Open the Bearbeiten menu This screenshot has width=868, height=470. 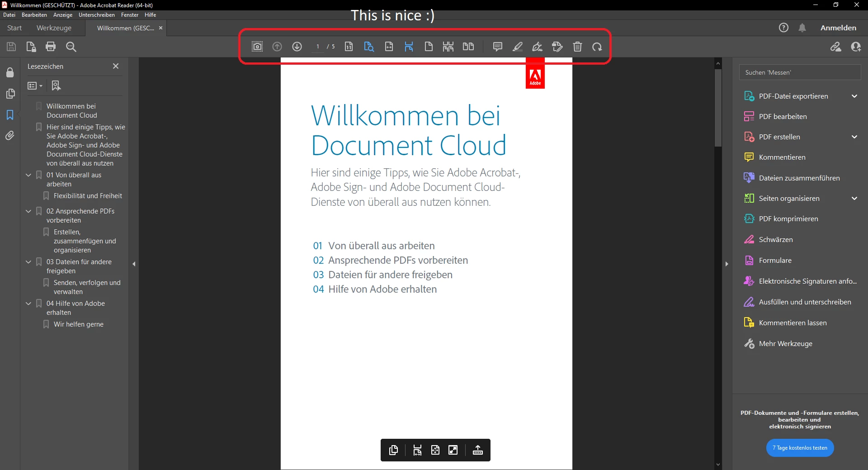[x=34, y=15]
